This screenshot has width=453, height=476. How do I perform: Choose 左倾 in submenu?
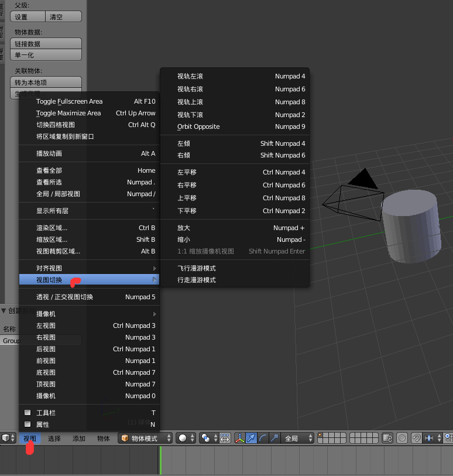[235, 143]
